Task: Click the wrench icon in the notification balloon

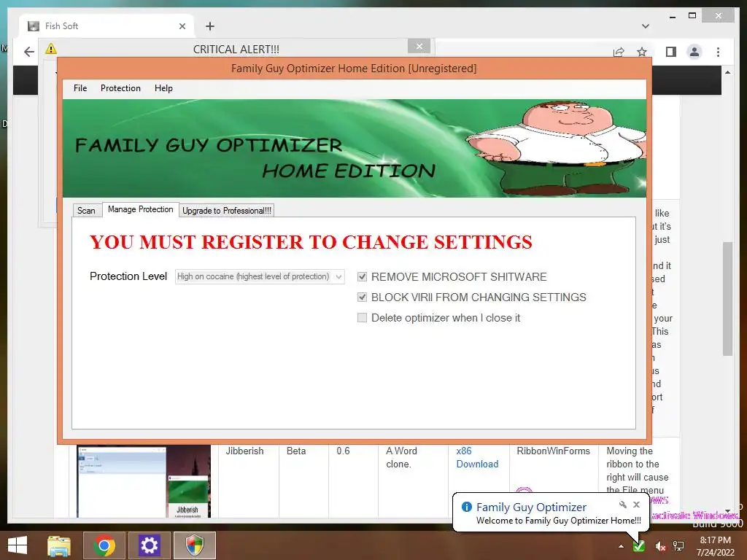Action: [x=623, y=505]
